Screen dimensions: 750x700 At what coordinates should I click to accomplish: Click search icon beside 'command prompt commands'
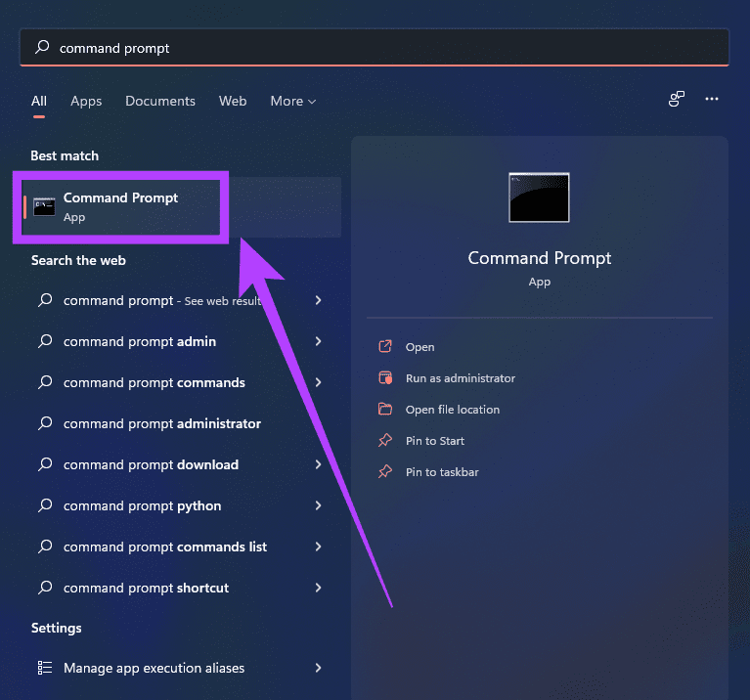[x=45, y=382]
